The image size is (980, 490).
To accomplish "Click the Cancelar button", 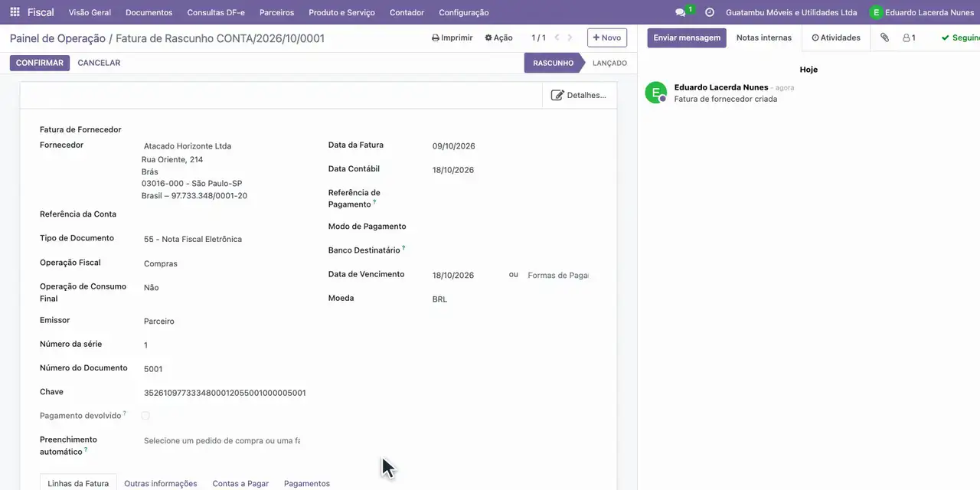I will click(x=99, y=63).
